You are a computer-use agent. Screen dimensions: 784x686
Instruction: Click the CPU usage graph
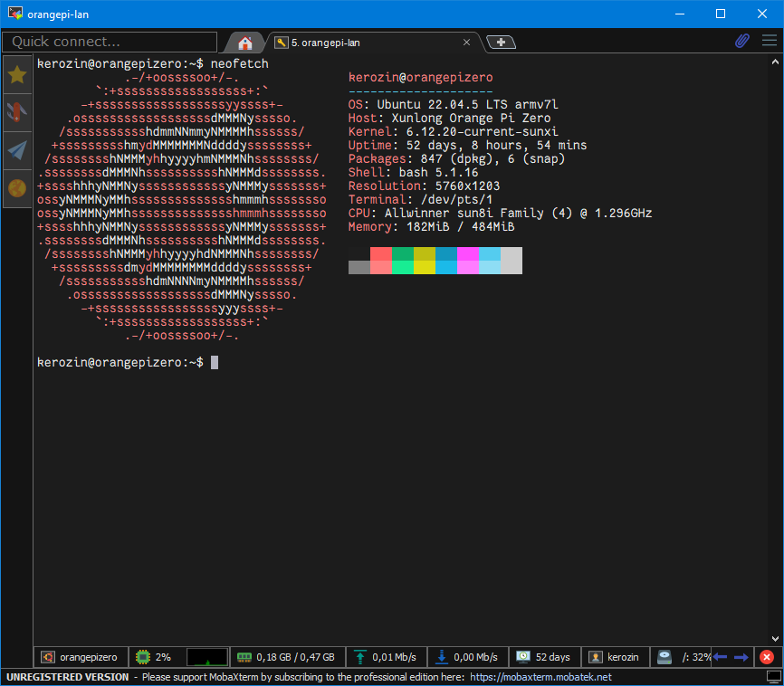coord(207,657)
